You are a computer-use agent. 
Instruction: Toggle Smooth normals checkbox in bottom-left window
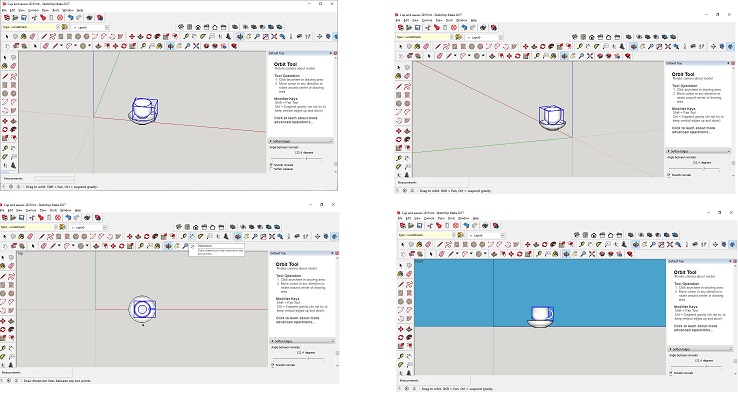pos(273,364)
